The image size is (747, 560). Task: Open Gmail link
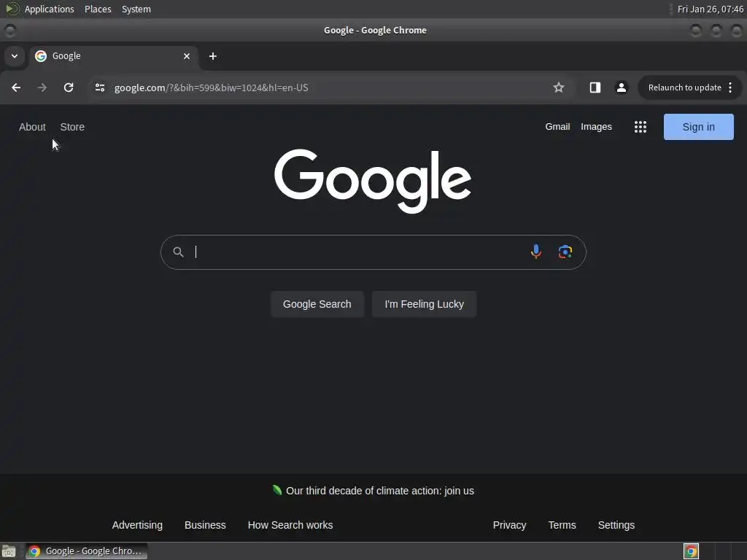tap(557, 127)
